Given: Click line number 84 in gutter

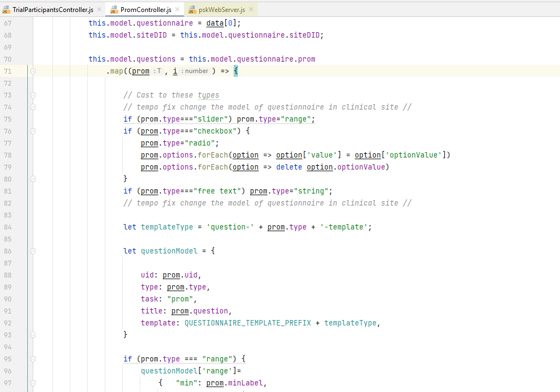Looking at the screenshot, I should tap(8, 227).
